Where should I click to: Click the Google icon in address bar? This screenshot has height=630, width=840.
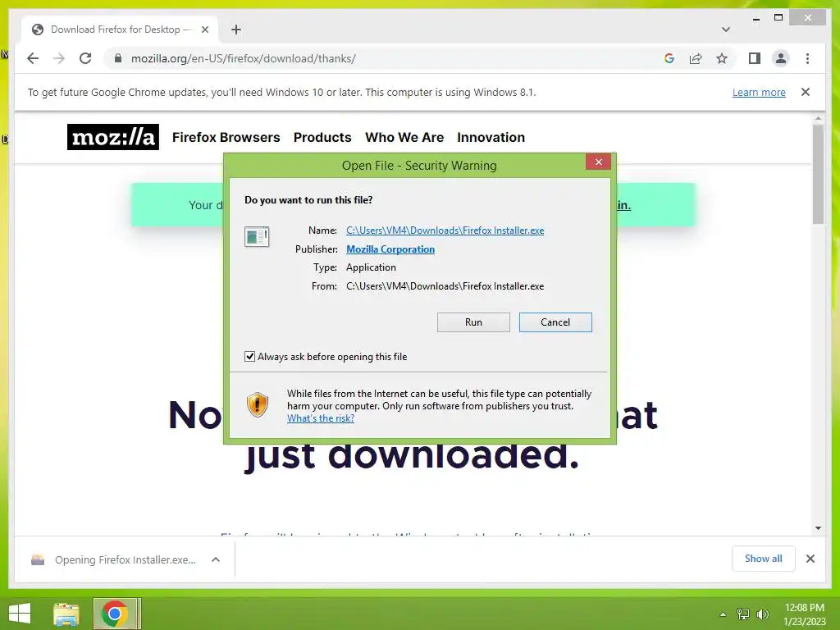[x=669, y=58]
